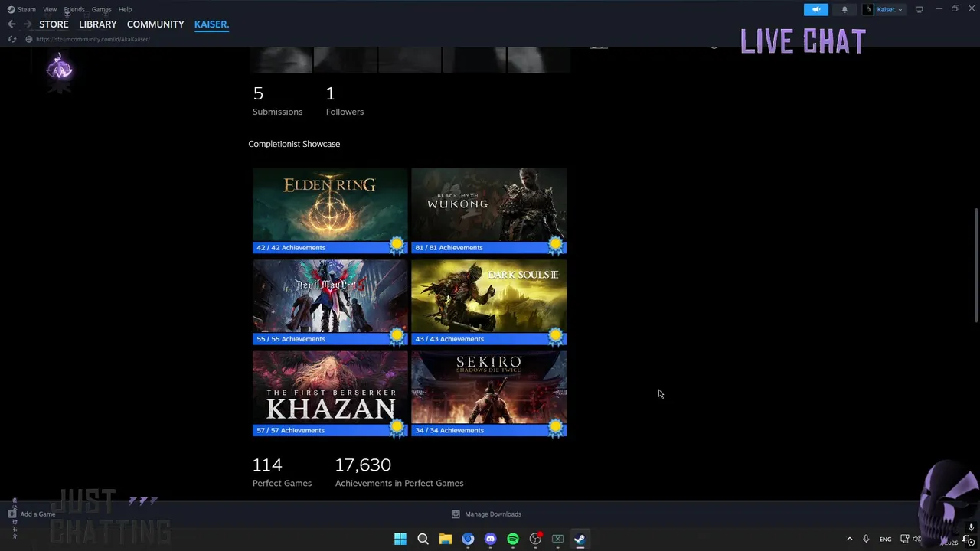Screen dimensions: 980x551
Task: Go forward with the right arrow
Action: [28, 24]
